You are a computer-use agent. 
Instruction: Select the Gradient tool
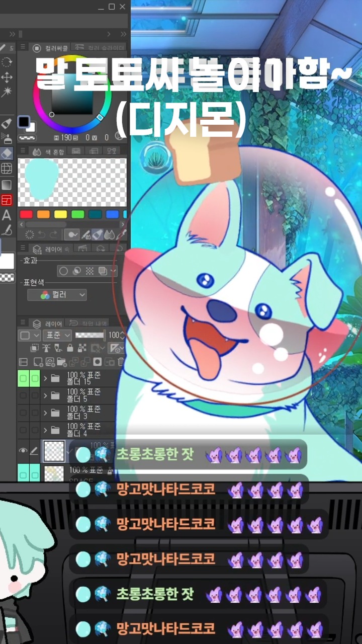point(7,185)
